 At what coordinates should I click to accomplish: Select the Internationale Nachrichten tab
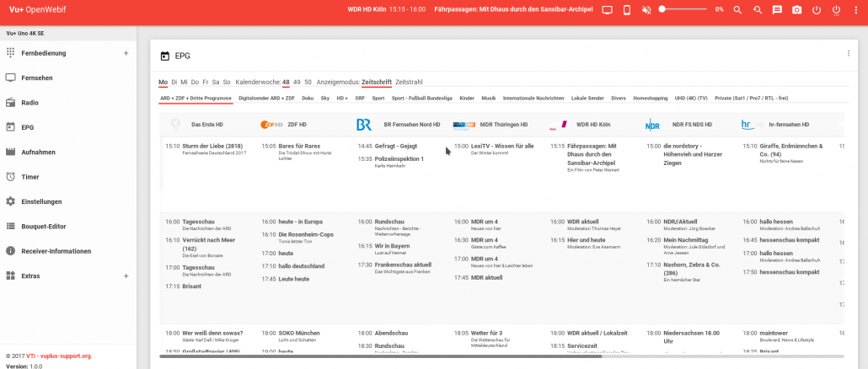[x=533, y=99]
